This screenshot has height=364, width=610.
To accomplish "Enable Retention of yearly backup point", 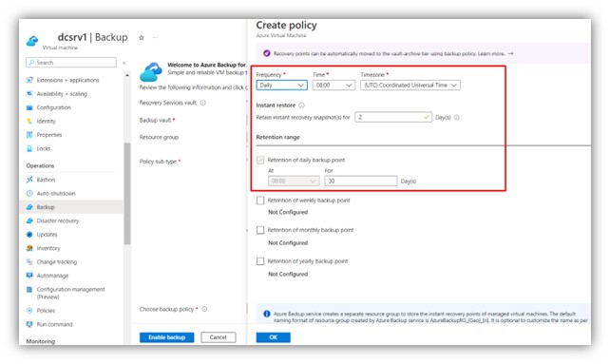I will pos(260,261).
